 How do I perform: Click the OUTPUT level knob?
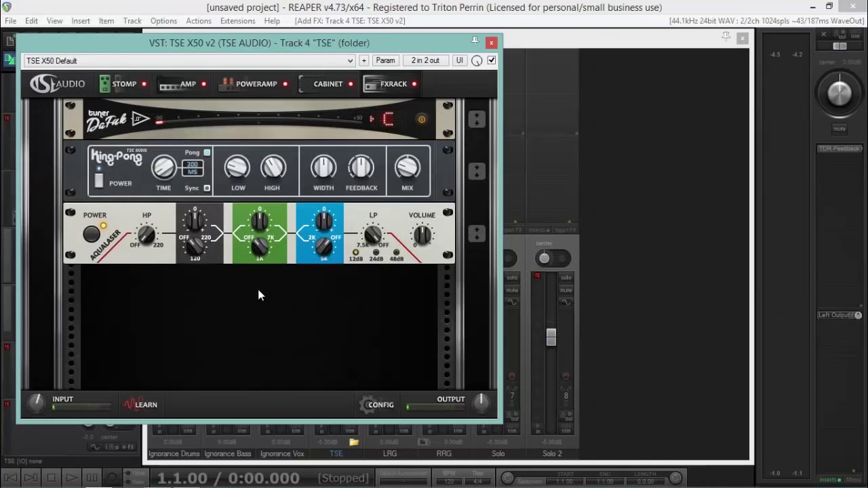480,403
